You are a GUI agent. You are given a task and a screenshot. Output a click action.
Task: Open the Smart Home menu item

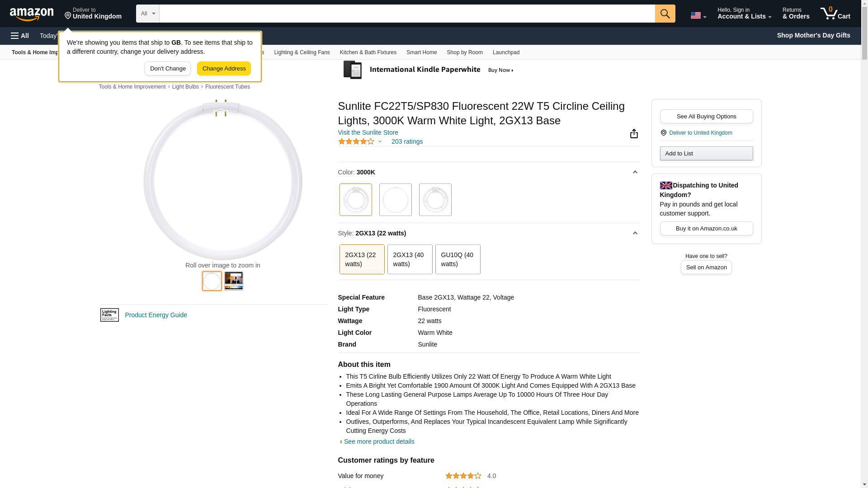(421, 52)
